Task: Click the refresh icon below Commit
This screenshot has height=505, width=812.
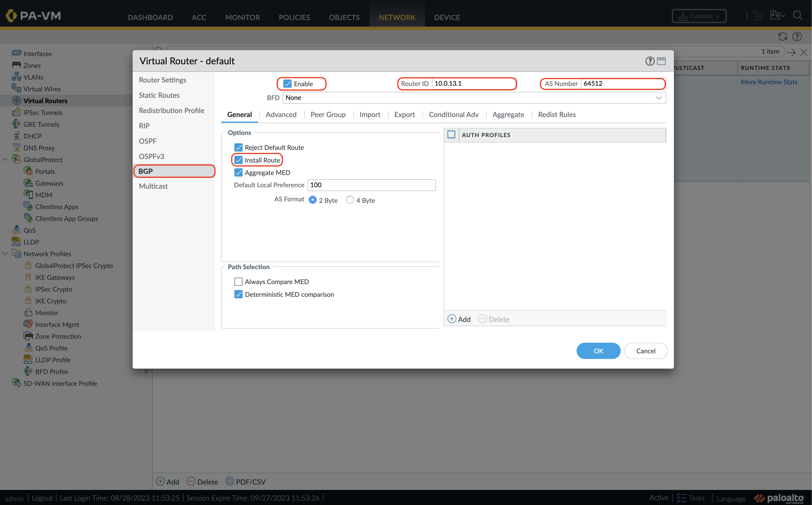Action: 782,37
